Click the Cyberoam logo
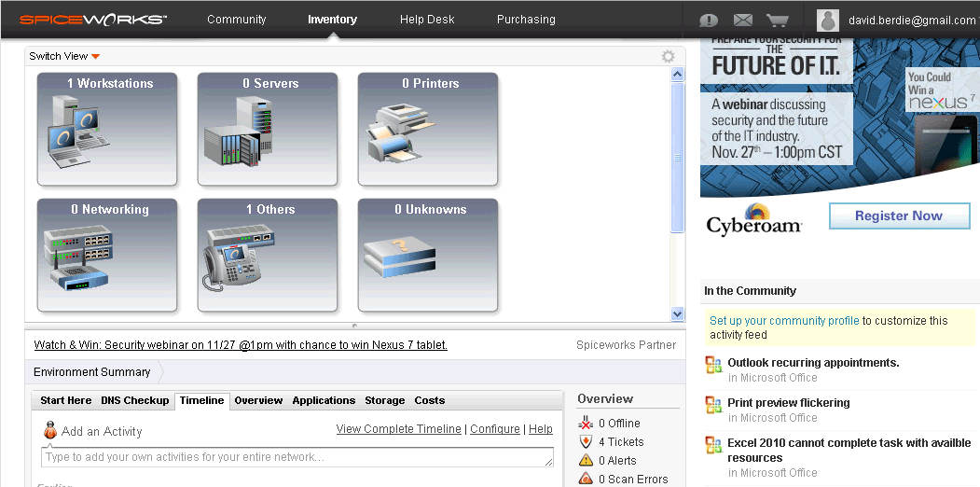The width and height of the screenshot is (980, 487). tap(754, 219)
